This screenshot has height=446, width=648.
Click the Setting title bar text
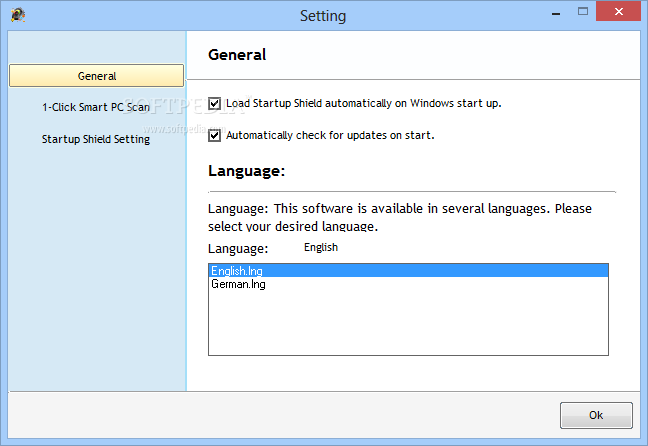pos(323,16)
